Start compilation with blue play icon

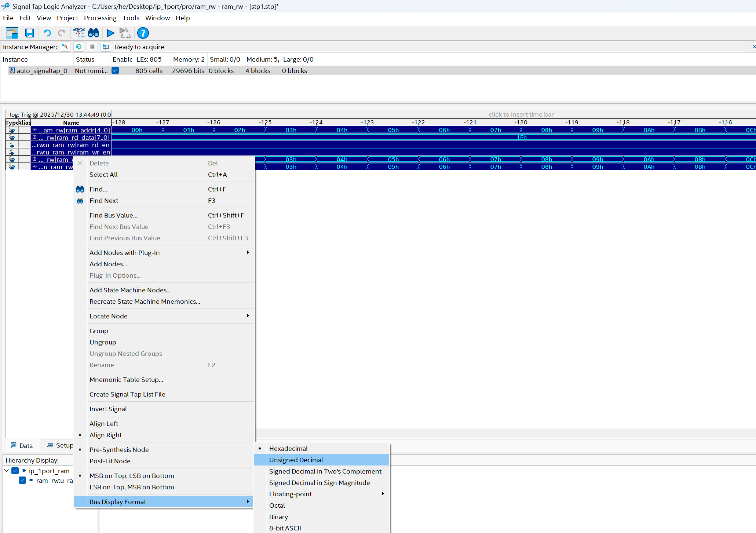point(110,33)
